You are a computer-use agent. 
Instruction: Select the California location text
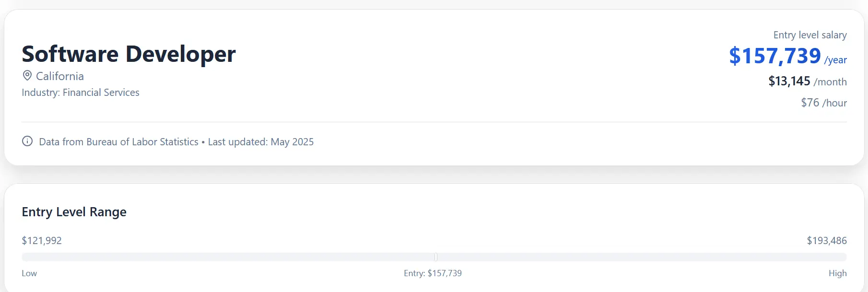60,76
